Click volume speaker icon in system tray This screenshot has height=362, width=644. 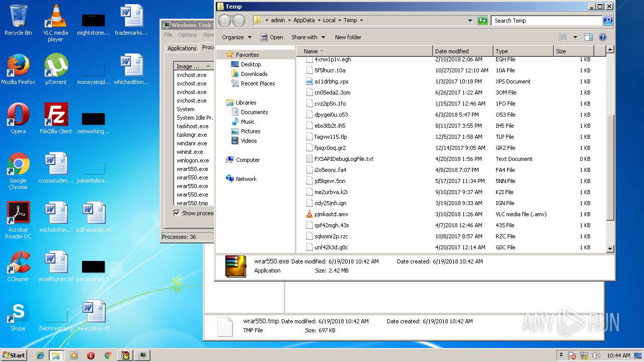596,355
